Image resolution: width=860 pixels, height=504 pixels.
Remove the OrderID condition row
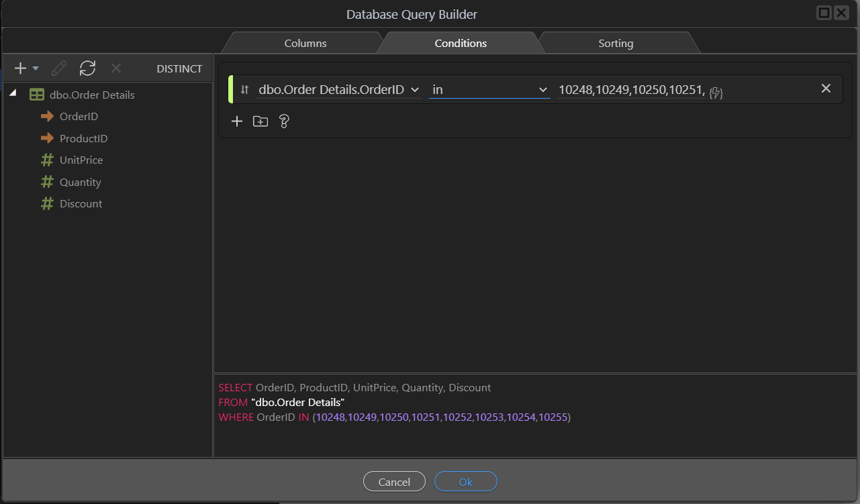[x=826, y=89]
